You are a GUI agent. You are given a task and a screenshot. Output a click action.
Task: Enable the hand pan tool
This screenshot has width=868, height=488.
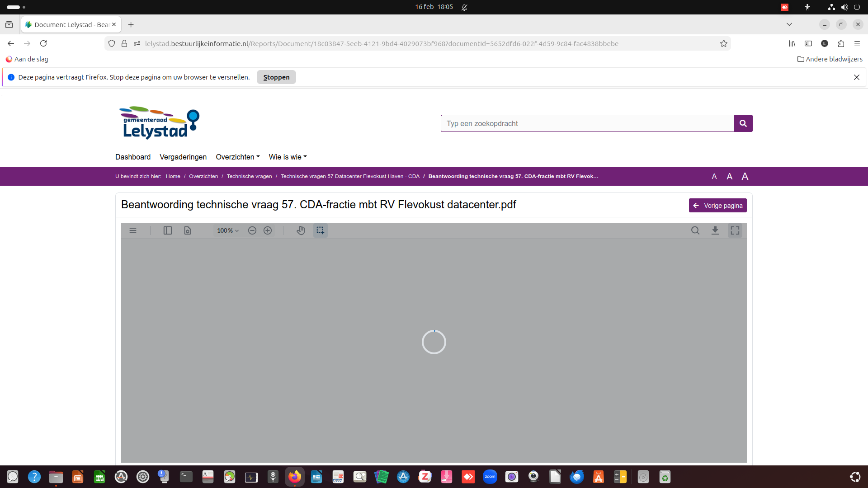point(301,230)
